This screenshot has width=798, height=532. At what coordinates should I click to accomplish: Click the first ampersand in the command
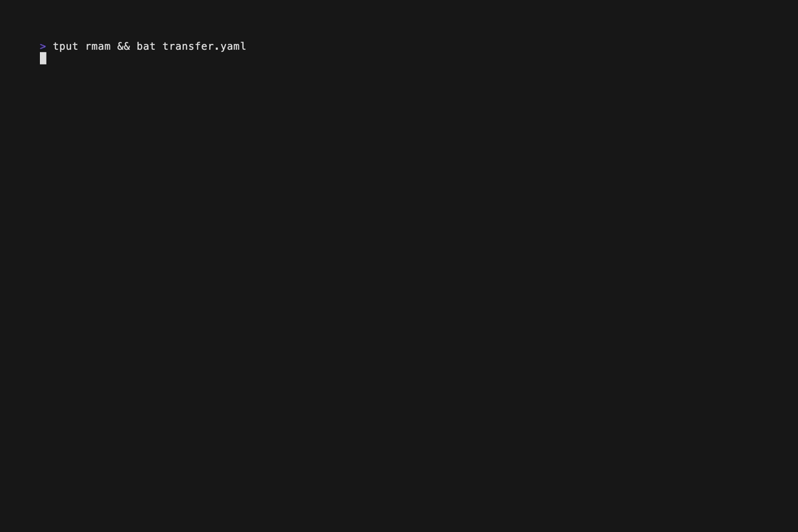pos(120,46)
